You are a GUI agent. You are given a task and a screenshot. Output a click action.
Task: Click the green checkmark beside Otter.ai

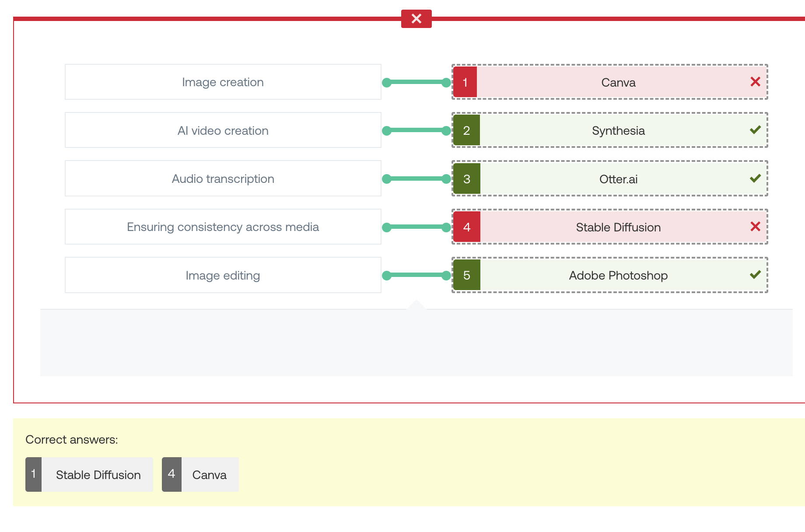tap(755, 178)
